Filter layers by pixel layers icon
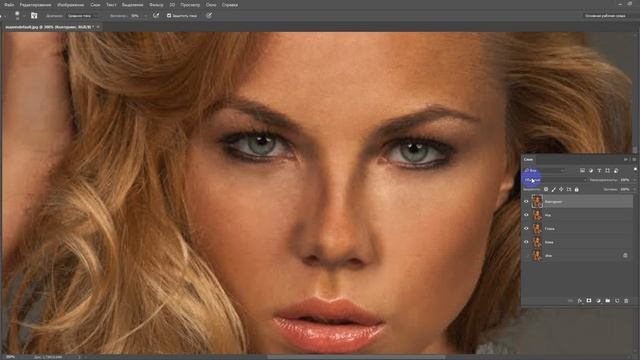640x360 pixels. [x=582, y=170]
